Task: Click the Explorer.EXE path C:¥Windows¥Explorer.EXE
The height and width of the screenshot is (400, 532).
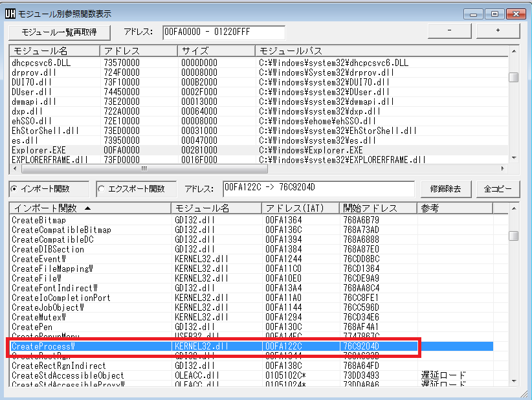Action: click(311, 150)
